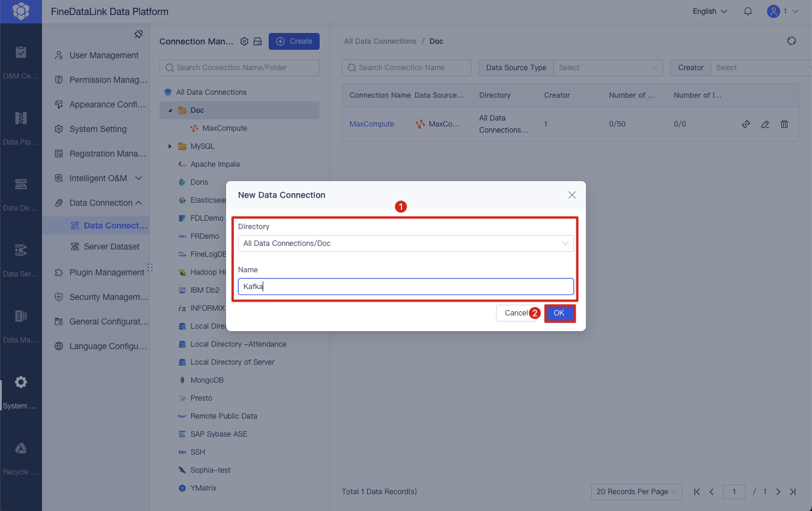Open the Connection Management settings gear icon
812x511 pixels.
244,41
